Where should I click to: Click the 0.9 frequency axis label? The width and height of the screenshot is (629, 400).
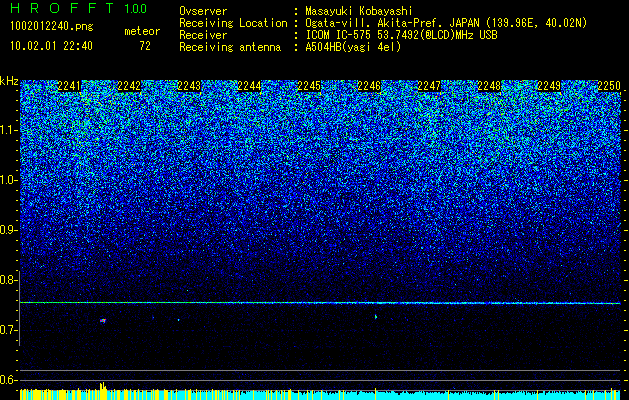(8, 230)
